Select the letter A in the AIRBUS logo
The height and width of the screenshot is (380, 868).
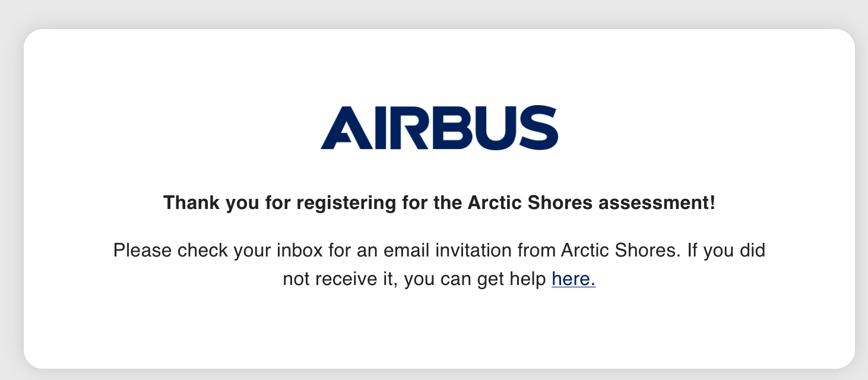(346, 127)
